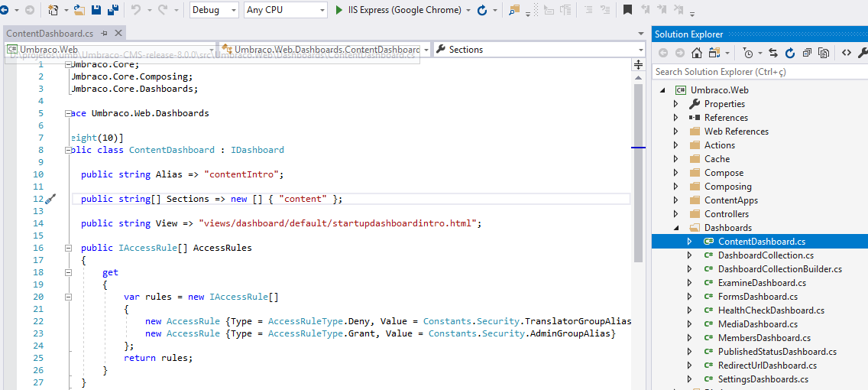The height and width of the screenshot is (390, 868).
Task: Open the Debug configuration dropdown
Action: coord(214,10)
